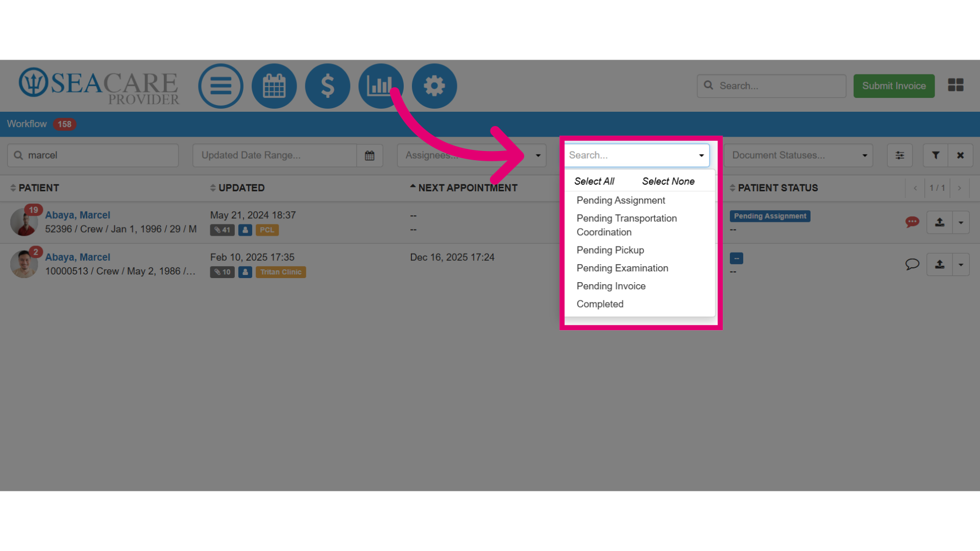Click the top Search field
This screenshot has height=551, width=980.
click(x=771, y=86)
